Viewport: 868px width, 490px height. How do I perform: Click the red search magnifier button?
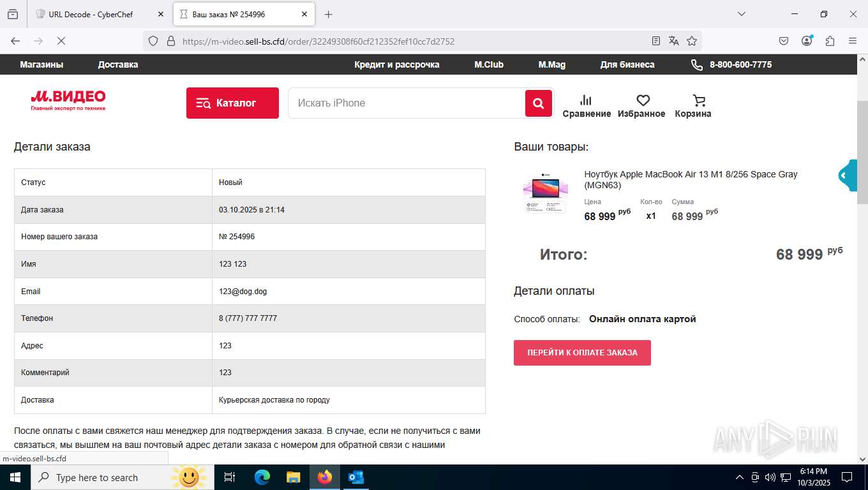(539, 103)
